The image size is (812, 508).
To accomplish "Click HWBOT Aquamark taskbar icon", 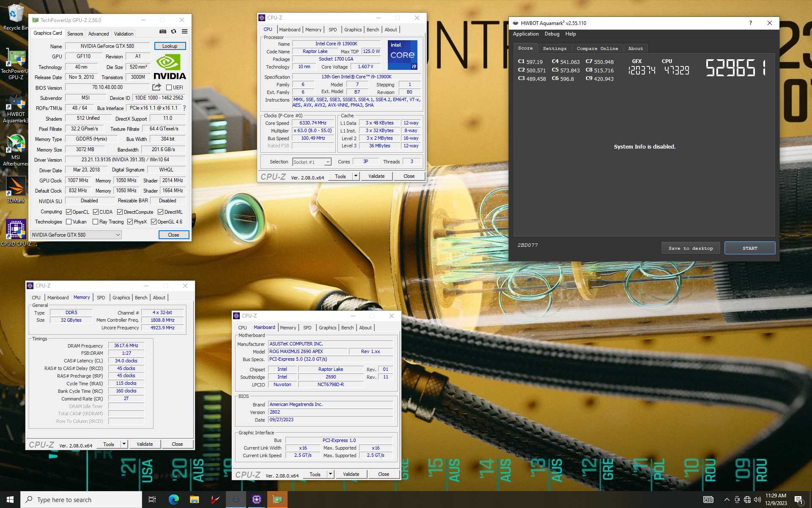I will [236, 500].
